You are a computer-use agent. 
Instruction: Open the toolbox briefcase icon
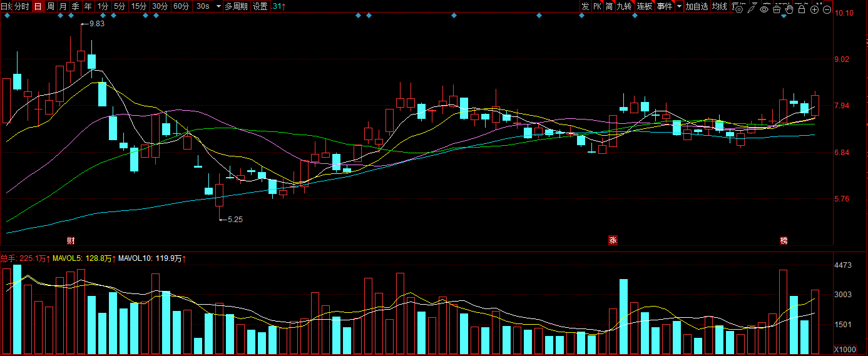[777, 9]
